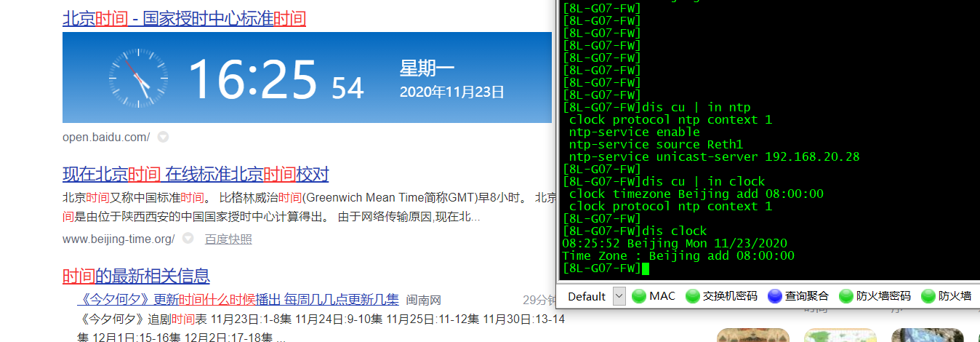Click the 查询聚合 button with the blue icon
Screen dimensions: 980x342
(x=798, y=296)
